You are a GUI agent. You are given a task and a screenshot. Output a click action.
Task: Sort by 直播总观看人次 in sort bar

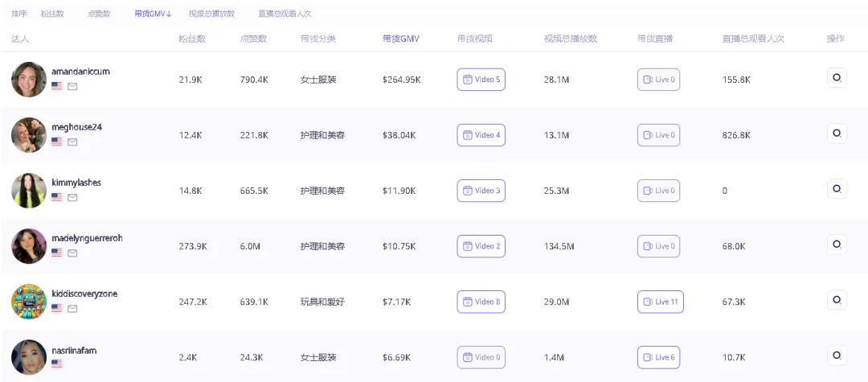(x=285, y=14)
